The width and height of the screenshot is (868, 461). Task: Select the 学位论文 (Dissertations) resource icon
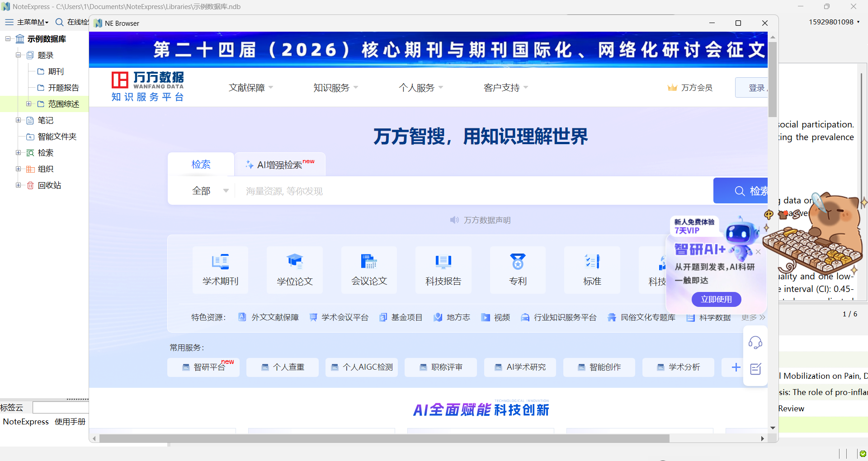294,269
